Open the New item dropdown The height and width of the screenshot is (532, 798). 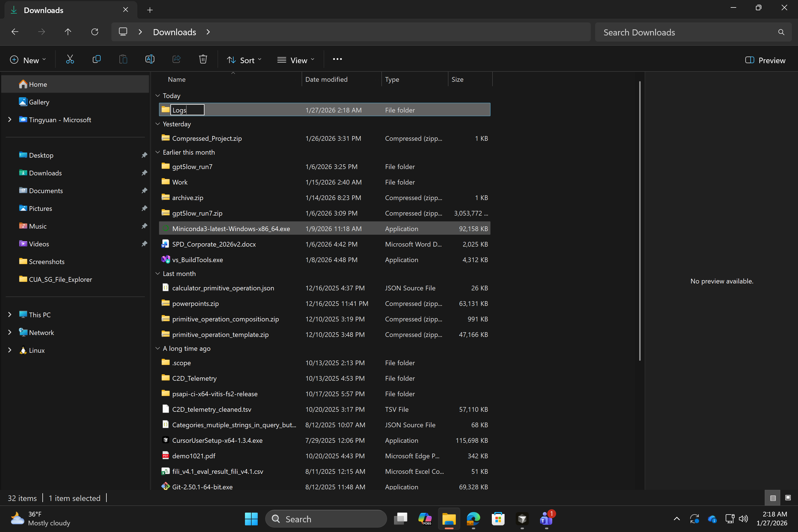coord(27,60)
